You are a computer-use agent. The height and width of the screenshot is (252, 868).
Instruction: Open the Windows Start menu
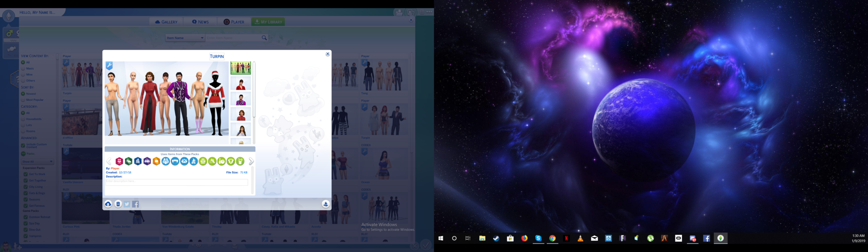click(x=441, y=238)
